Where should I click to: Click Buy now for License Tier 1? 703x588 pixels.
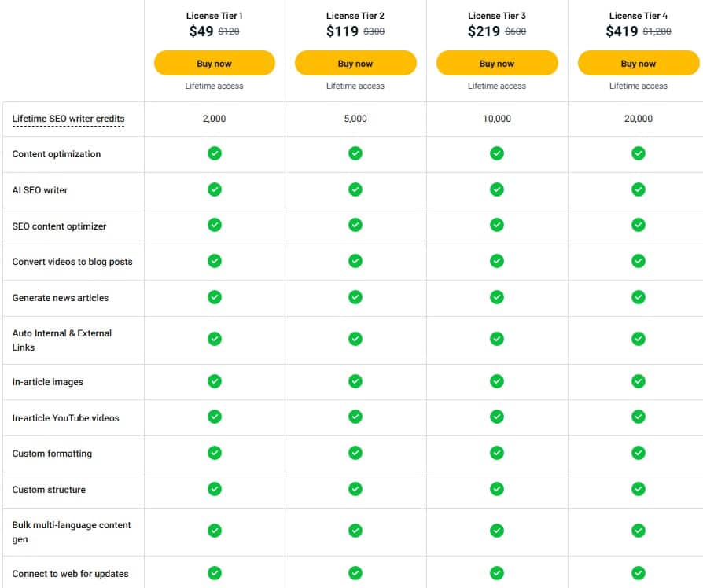point(215,63)
